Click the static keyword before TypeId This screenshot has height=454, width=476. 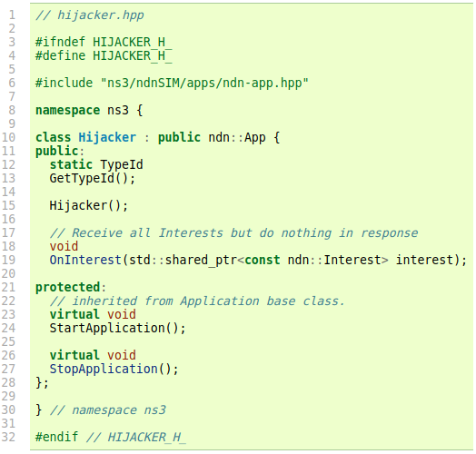[x=71, y=164]
